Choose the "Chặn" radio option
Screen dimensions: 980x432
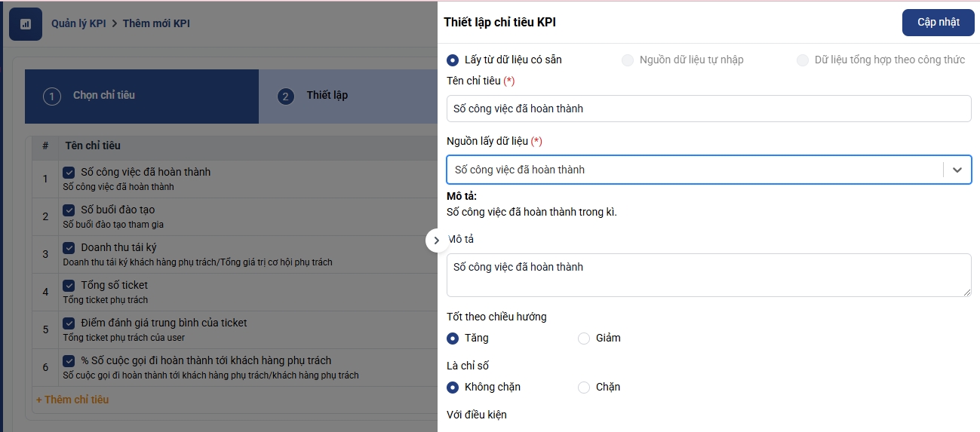click(584, 388)
